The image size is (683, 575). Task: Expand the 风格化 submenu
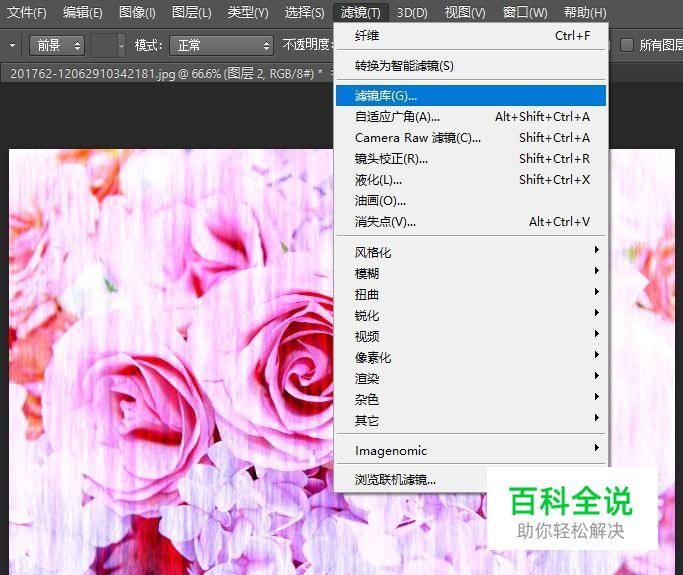pyautogui.click(x=471, y=252)
